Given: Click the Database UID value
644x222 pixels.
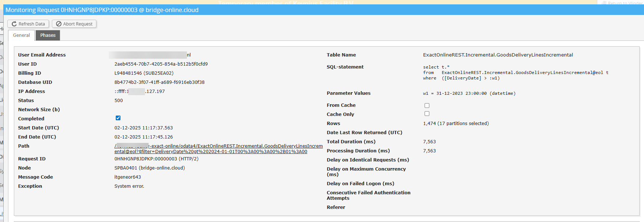Looking at the screenshot, I should (x=159, y=82).
